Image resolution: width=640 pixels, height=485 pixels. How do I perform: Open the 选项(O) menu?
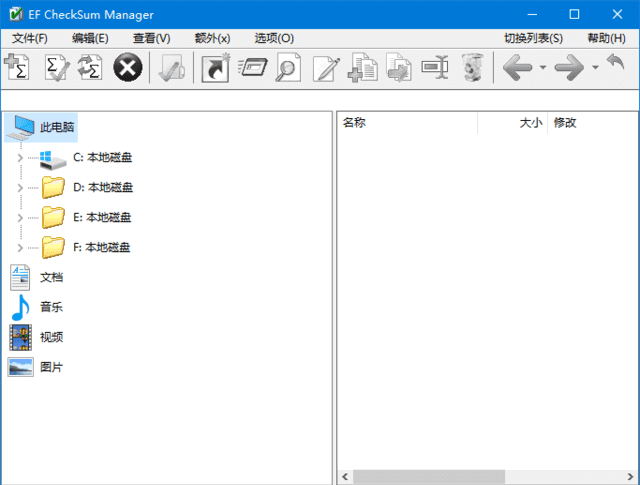(274, 38)
